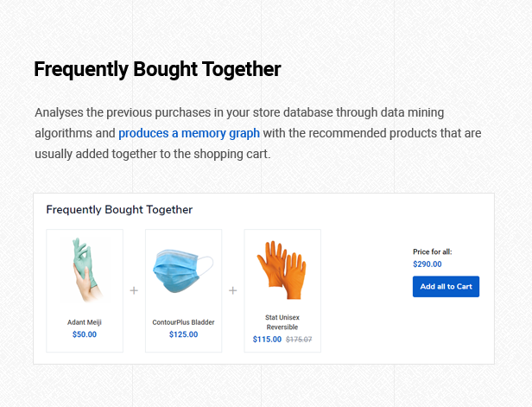Open the blue face mask product image

(183, 271)
